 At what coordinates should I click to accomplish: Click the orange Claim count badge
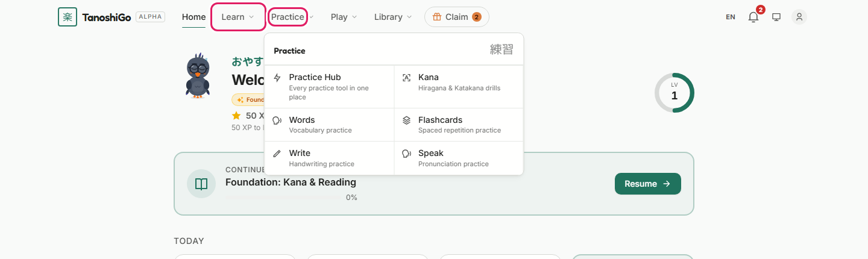coord(477,17)
